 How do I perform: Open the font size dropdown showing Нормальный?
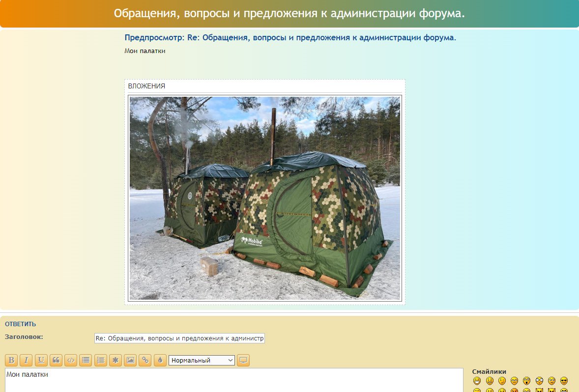[x=202, y=360]
